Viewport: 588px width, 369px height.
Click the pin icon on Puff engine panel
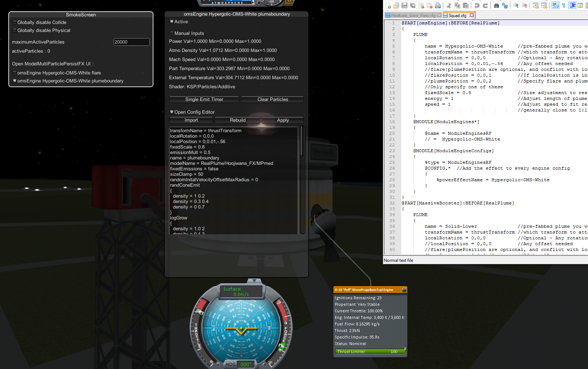pyautogui.click(x=404, y=290)
